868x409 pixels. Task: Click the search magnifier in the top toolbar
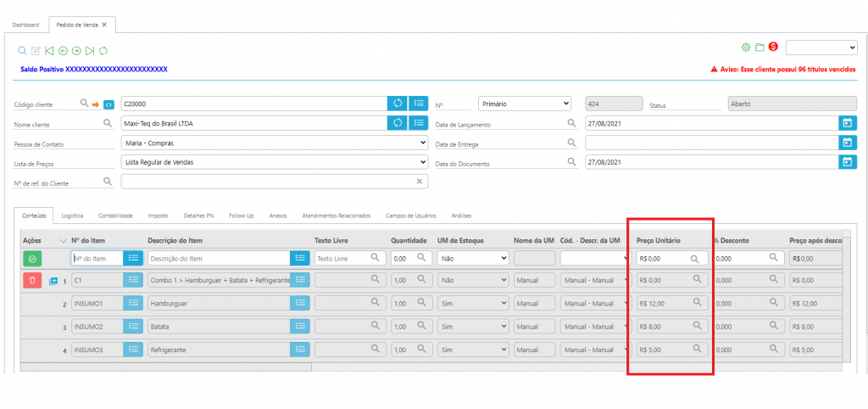(23, 51)
